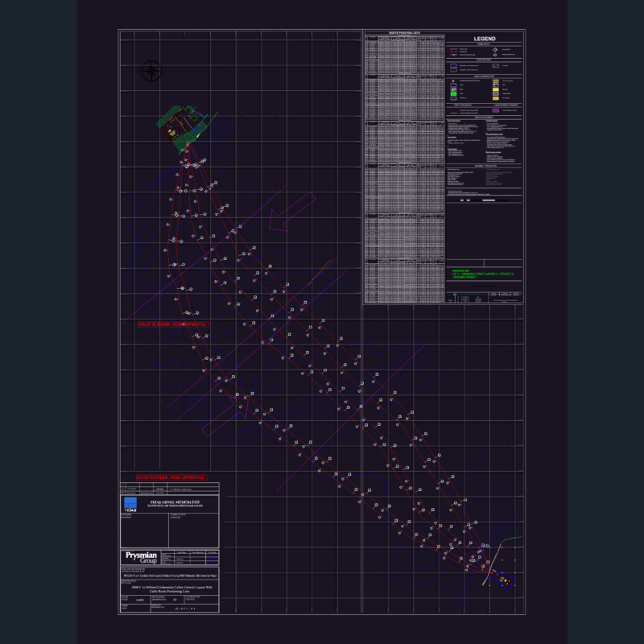Click the FOR APPROVAL stamp on the map
Screen dimensions: 644x644
click(173, 324)
